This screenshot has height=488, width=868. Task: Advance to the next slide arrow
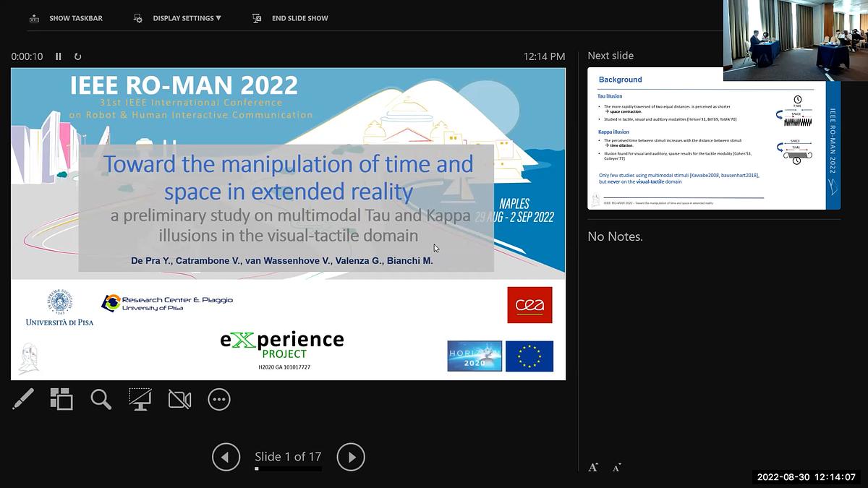(351, 457)
